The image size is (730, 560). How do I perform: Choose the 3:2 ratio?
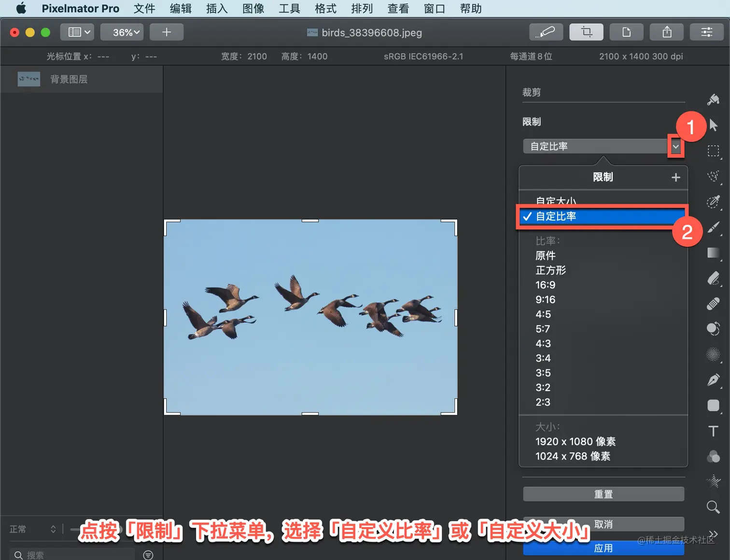[x=543, y=387]
